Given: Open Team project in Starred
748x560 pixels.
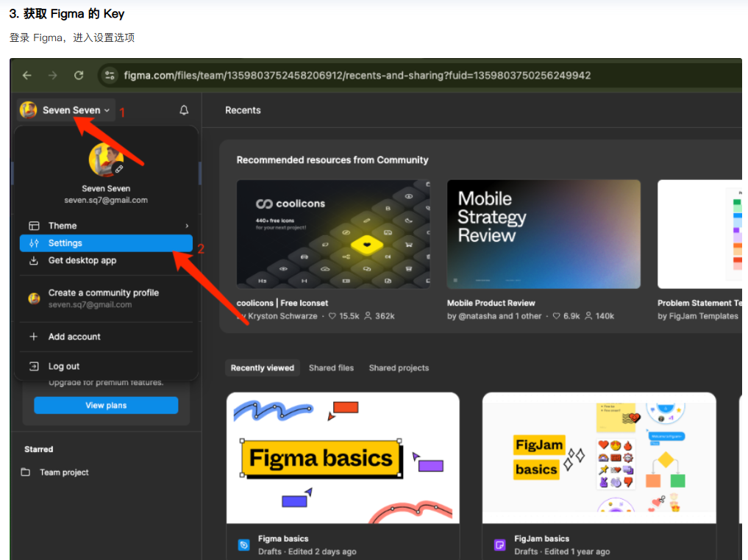Looking at the screenshot, I should coord(64,473).
